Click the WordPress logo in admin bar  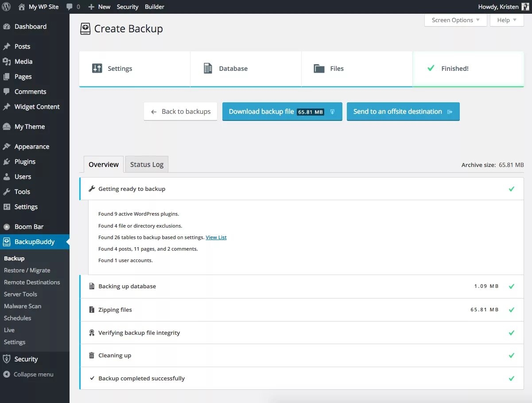coord(6,6)
